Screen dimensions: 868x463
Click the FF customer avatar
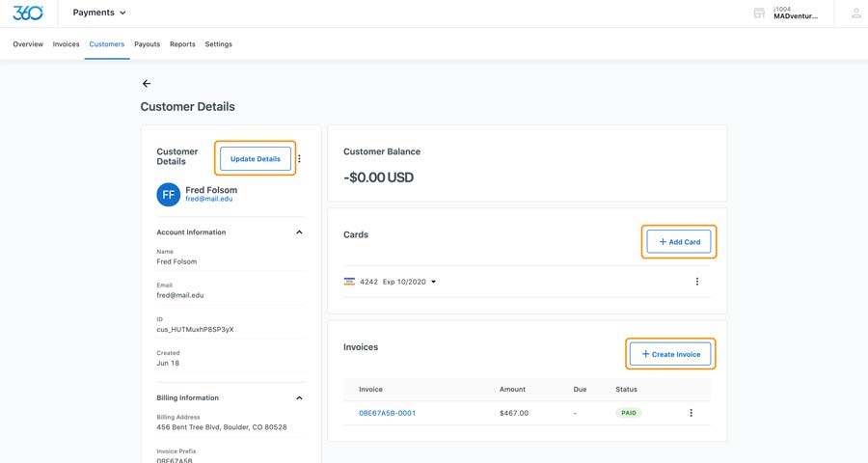pos(168,195)
